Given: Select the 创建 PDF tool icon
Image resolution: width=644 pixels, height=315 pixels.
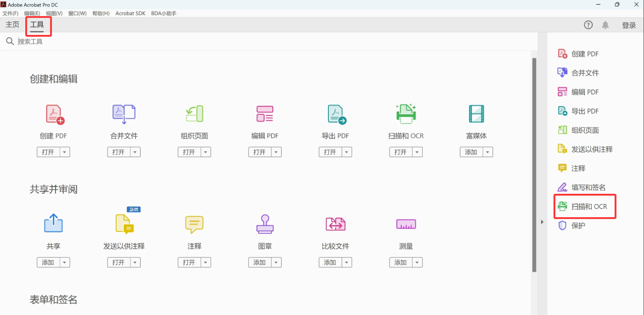Looking at the screenshot, I should pos(53,114).
